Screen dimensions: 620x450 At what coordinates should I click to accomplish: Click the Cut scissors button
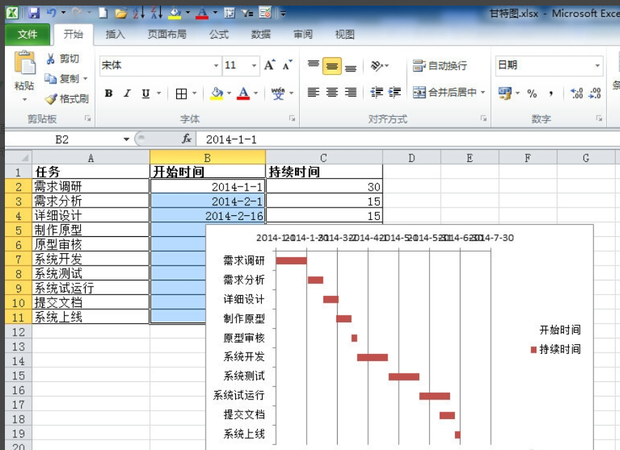pos(62,59)
